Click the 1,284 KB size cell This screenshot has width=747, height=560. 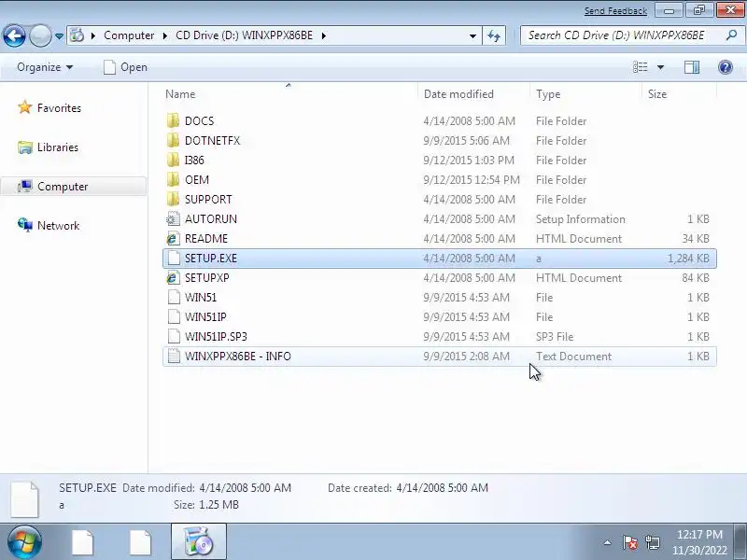(688, 259)
